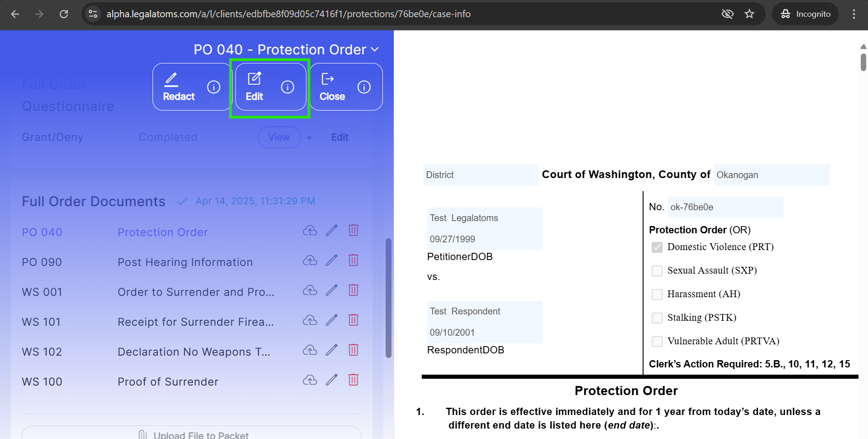Viewport: 868px width, 439px height.
Task: Click Upload File to Packet button
Action: pyautogui.click(x=191, y=433)
